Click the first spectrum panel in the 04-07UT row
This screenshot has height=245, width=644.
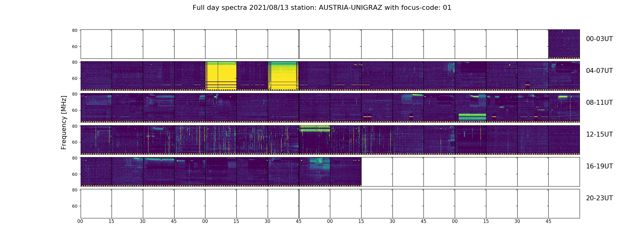pos(96,76)
